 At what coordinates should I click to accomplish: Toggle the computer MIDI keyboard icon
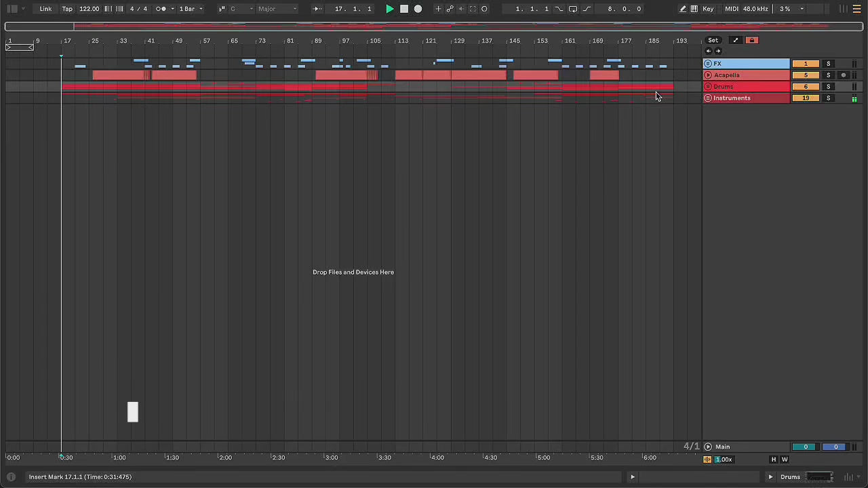pos(694,9)
